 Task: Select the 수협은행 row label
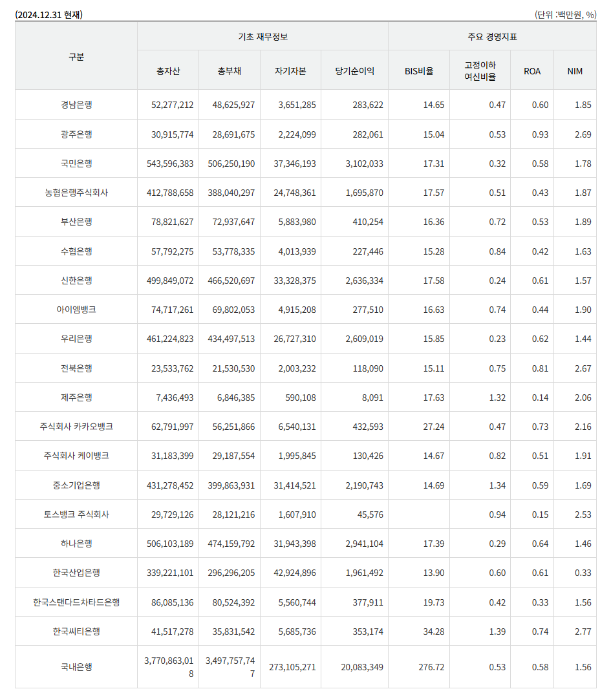[x=76, y=251]
